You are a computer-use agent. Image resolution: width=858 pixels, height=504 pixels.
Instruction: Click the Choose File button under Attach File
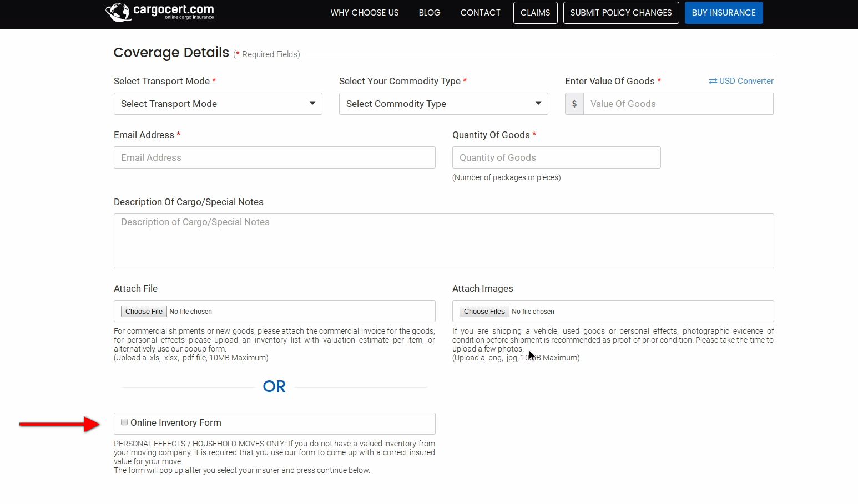coord(144,311)
